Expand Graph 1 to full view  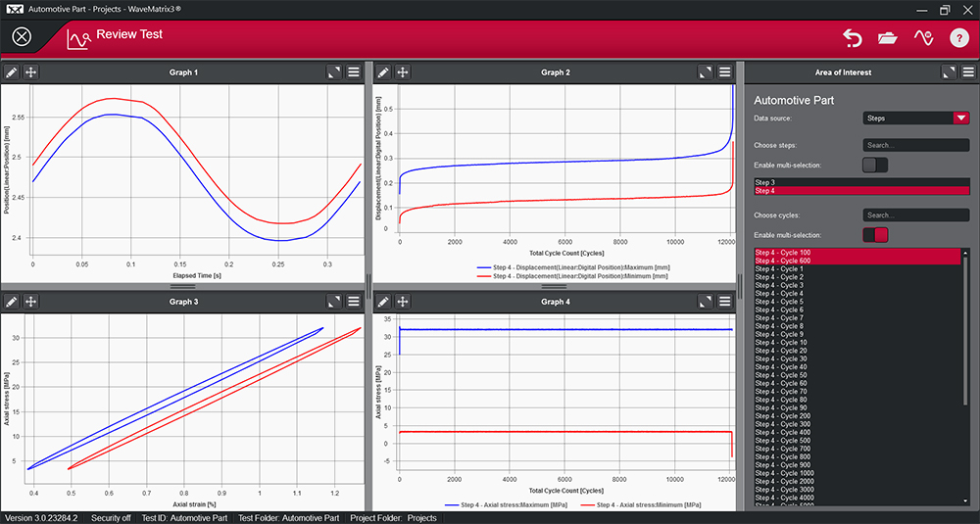pyautogui.click(x=334, y=72)
